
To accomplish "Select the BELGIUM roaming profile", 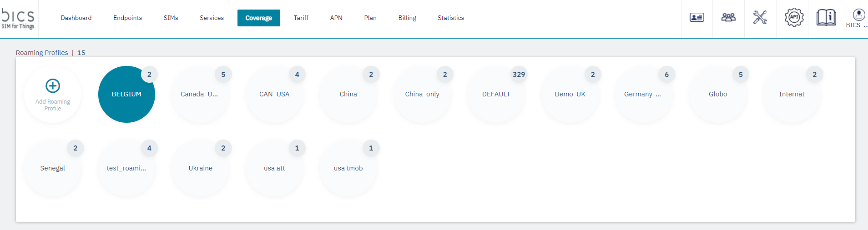I will tap(126, 95).
